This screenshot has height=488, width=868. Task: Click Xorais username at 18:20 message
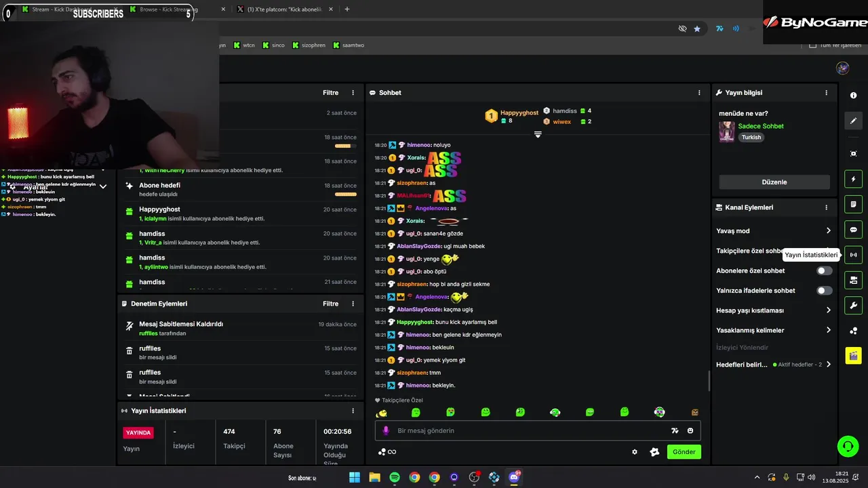click(416, 158)
